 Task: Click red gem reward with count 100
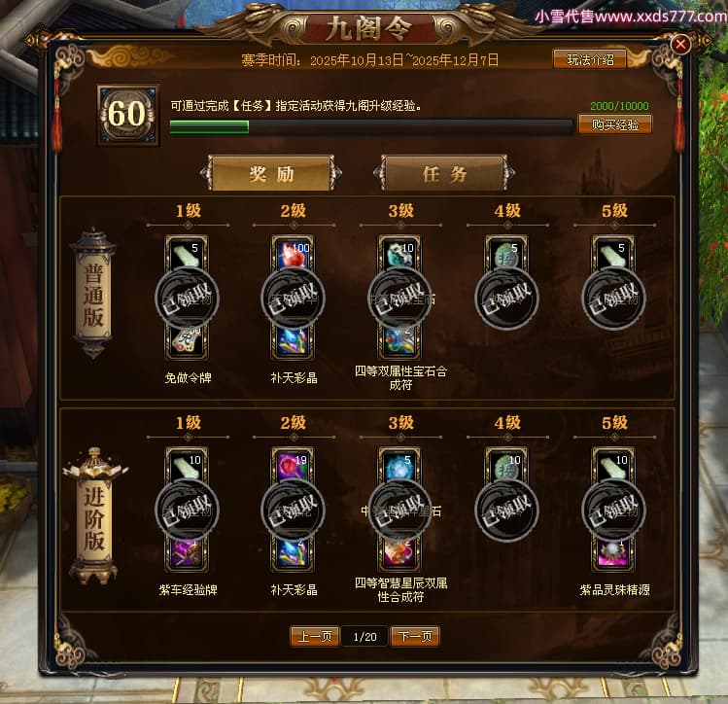[293, 254]
